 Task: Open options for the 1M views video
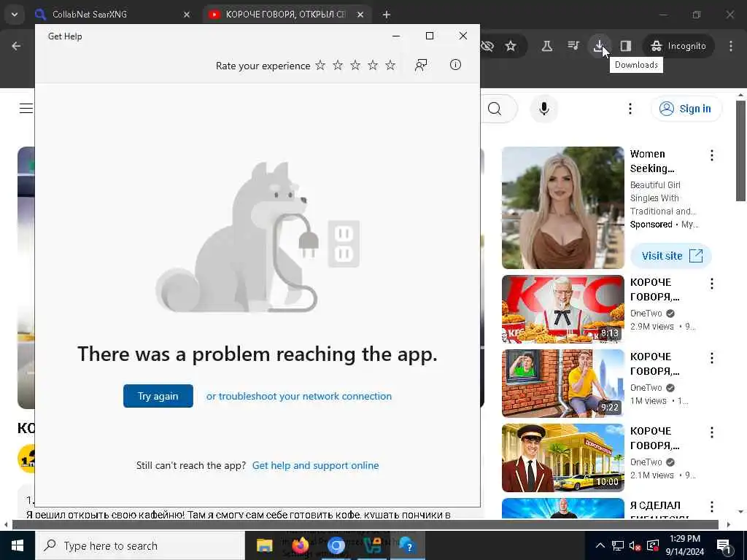pyautogui.click(x=712, y=358)
